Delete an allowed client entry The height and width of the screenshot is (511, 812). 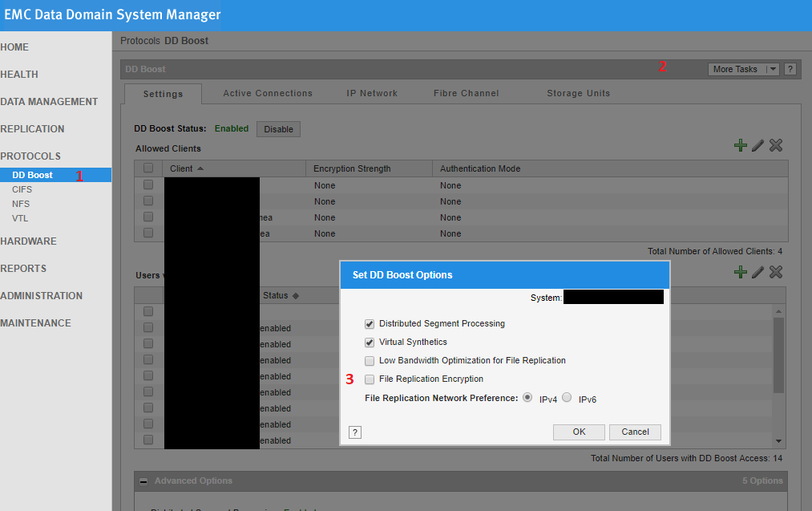tap(775, 145)
